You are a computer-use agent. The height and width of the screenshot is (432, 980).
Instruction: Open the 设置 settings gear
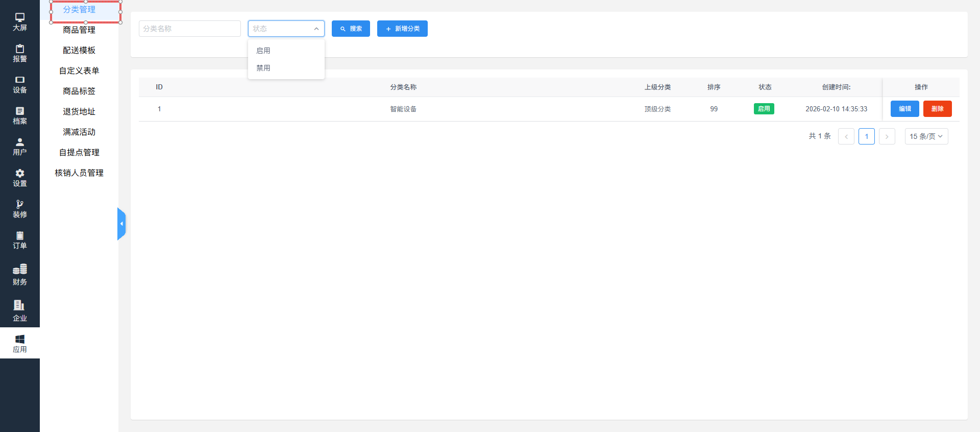click(x=20, y=178)
